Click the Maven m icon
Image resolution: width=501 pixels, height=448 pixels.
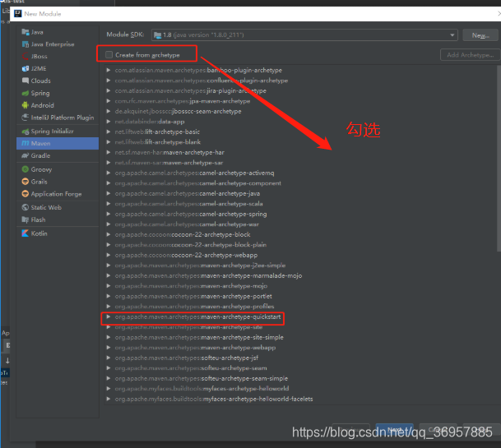pyautogui.click(x=26, y=143)
